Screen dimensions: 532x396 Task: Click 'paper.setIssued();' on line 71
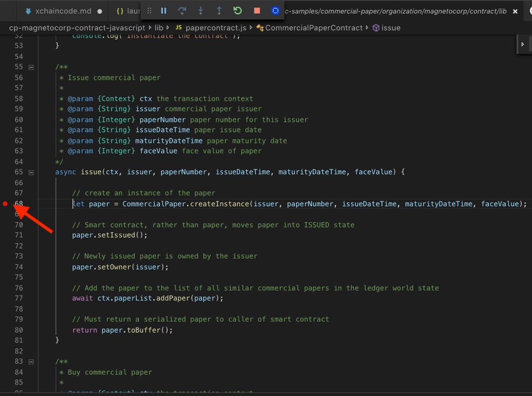tap(110, 235)
